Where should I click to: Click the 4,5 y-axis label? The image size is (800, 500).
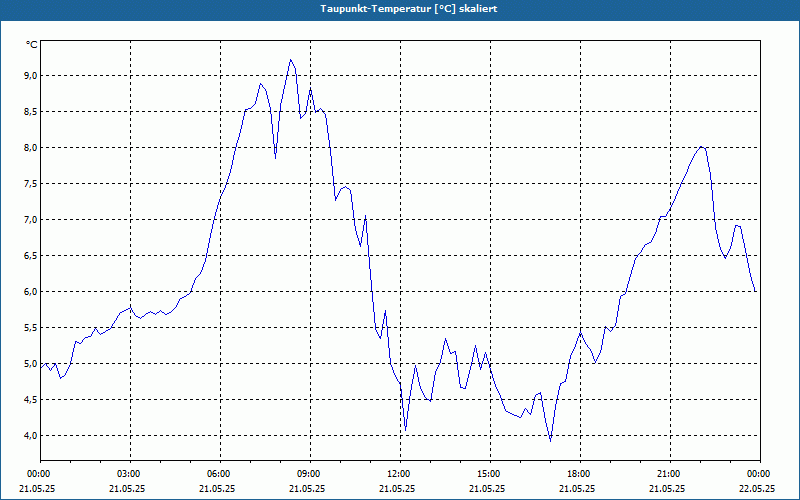click(31, 399)
